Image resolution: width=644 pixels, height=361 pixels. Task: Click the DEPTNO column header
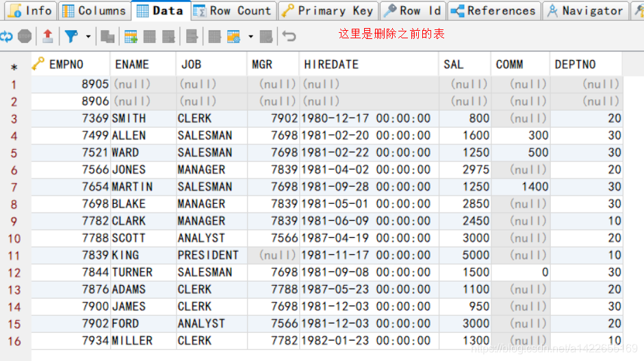[x=586, y=64]
